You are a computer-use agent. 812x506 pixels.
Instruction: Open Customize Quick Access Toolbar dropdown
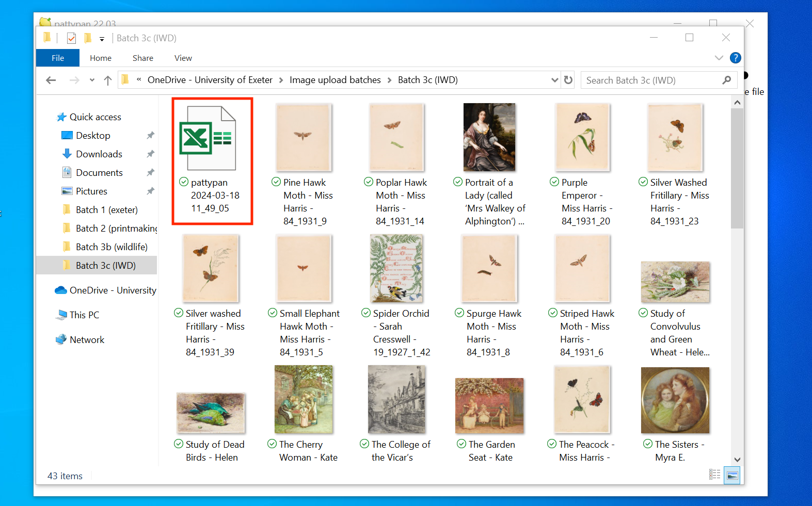click(x=102, y=39)
